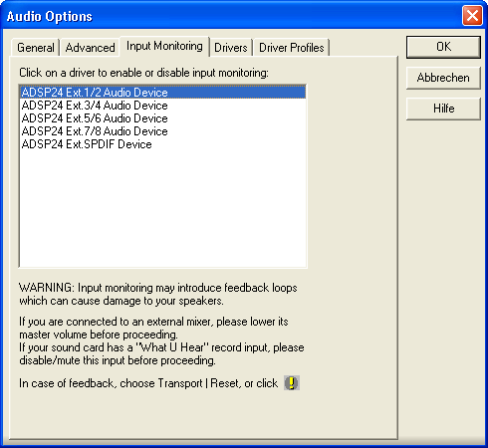This screenshot has width=488, height=448.
Task: Close the Audio Options dialog
Action: [472, 16]
